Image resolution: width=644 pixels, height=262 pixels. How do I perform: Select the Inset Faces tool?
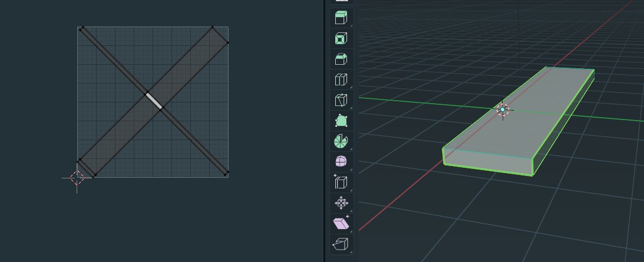[341, 39]
